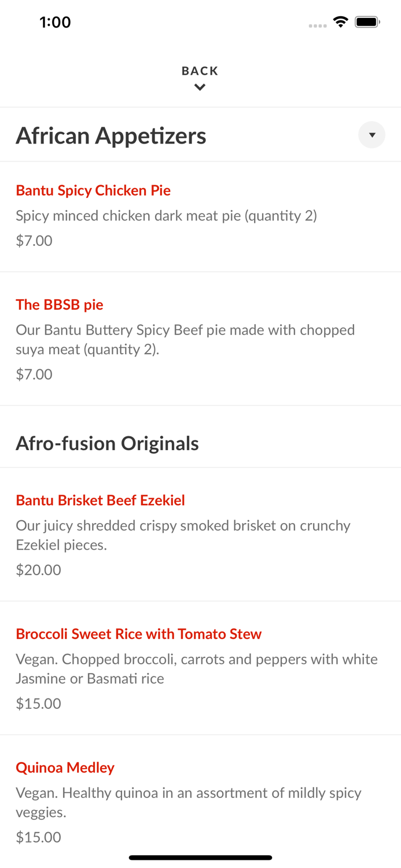The image size is (401, 868).
Task: Select Broccoli Sweet Rice with Tomato Stew
Action: [200, 668]
